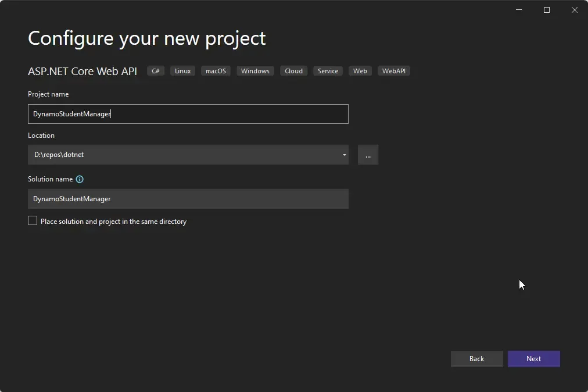Click the macOS platform tag
The width and height of the screenshot is (588, 392).
[216, 70]
